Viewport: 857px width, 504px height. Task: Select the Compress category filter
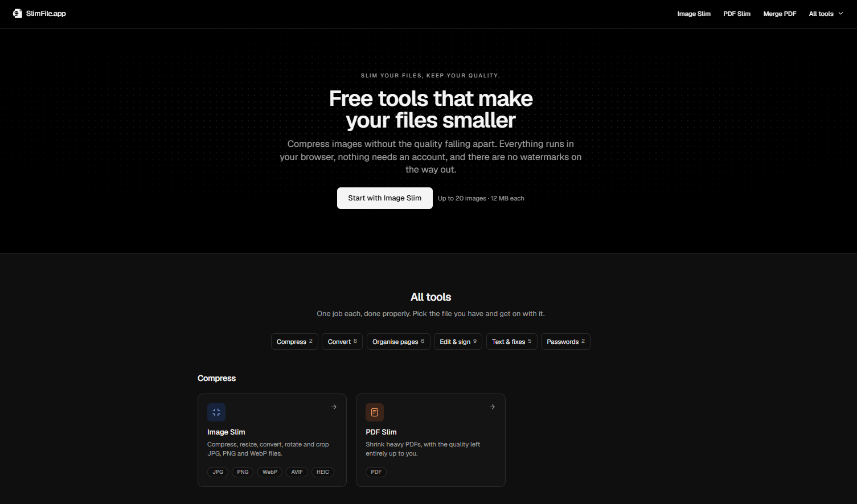[x=294, y=342]
